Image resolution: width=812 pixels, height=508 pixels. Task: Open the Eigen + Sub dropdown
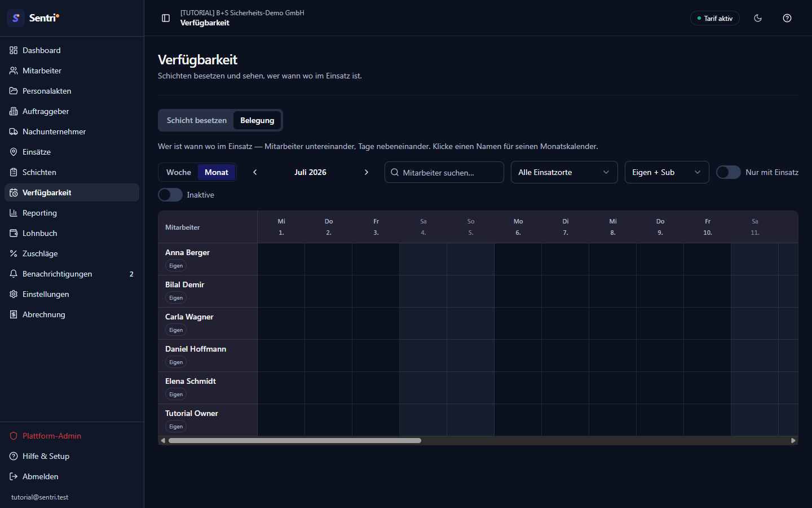[x=667, y=172]
